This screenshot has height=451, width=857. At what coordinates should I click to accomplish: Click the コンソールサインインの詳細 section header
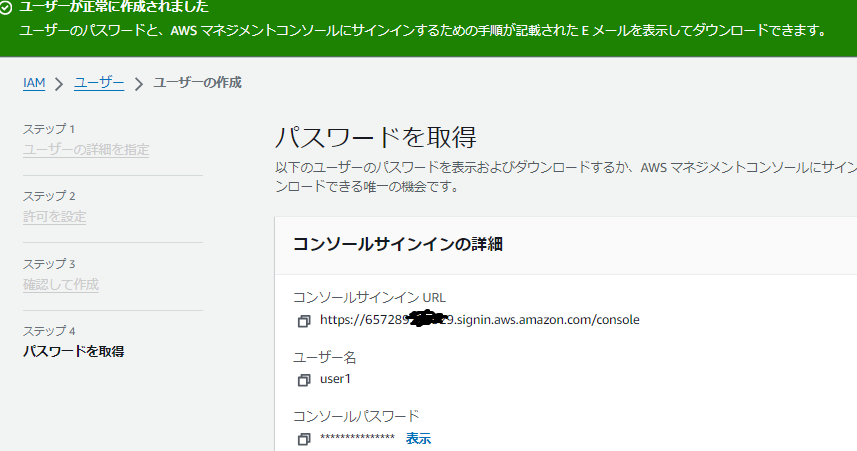tap(398, 244)
